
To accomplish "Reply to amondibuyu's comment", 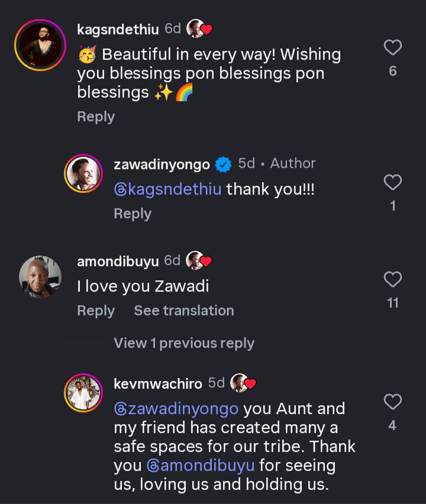I will pyautogui.click(x=96, y=311).
